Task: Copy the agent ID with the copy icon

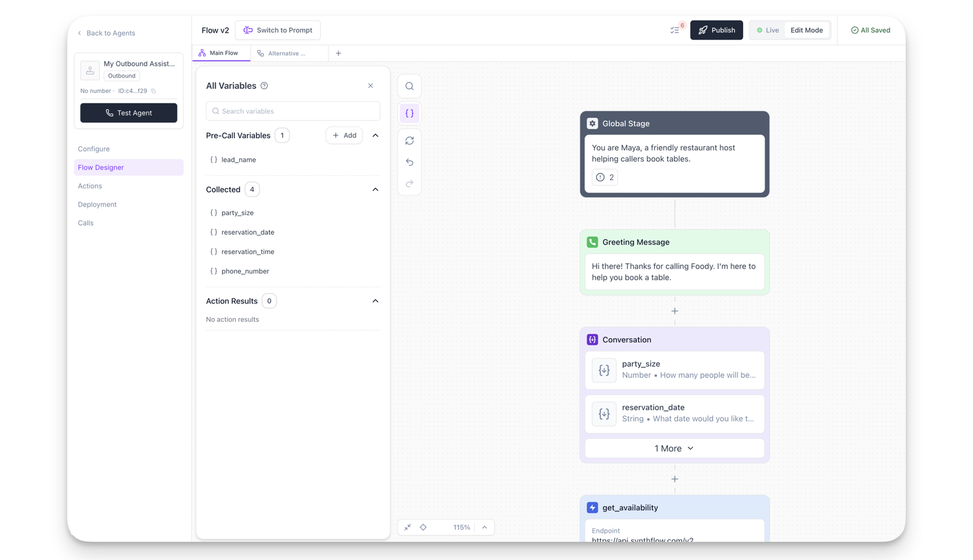Action: pos(153,91)
